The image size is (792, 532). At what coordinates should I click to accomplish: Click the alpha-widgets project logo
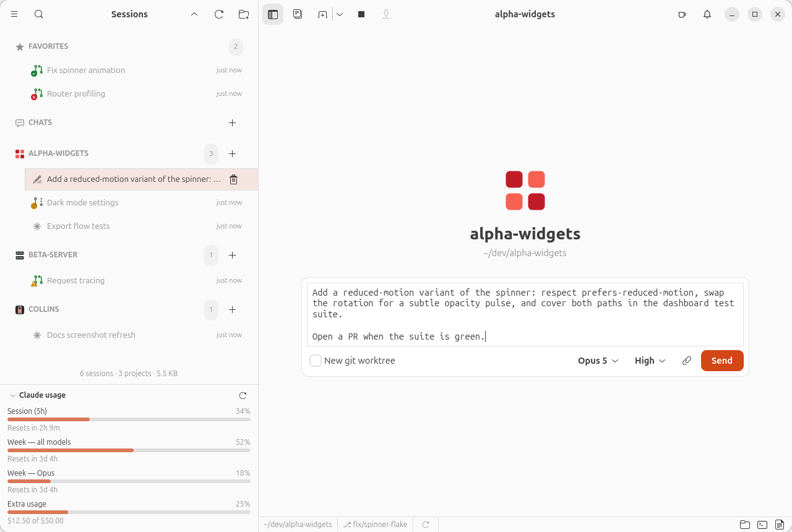[525, 191]
